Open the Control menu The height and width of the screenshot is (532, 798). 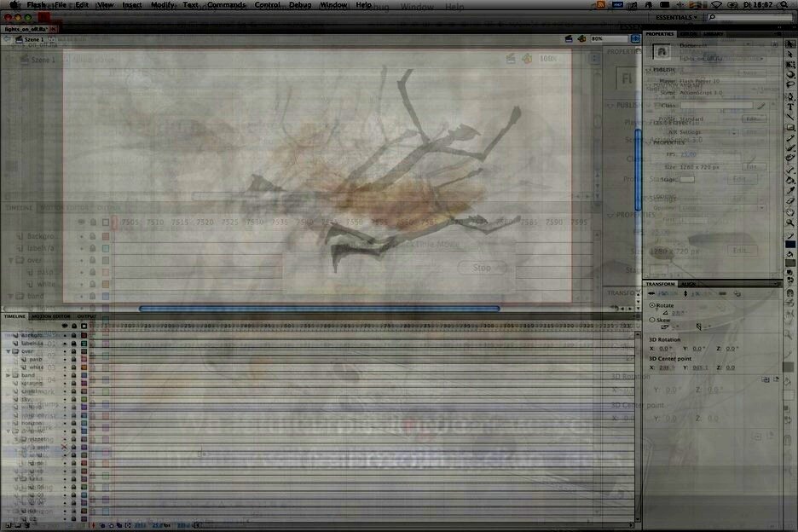click(268, 5)
